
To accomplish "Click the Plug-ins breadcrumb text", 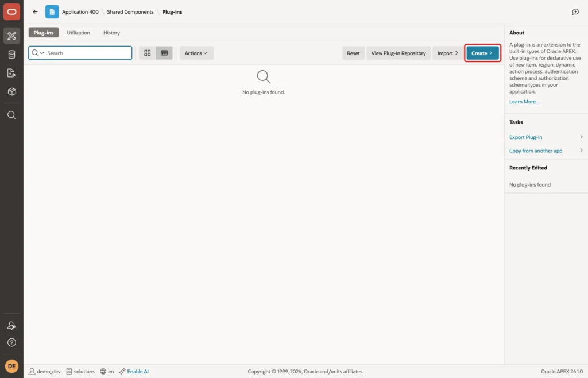I will point(172,11).
